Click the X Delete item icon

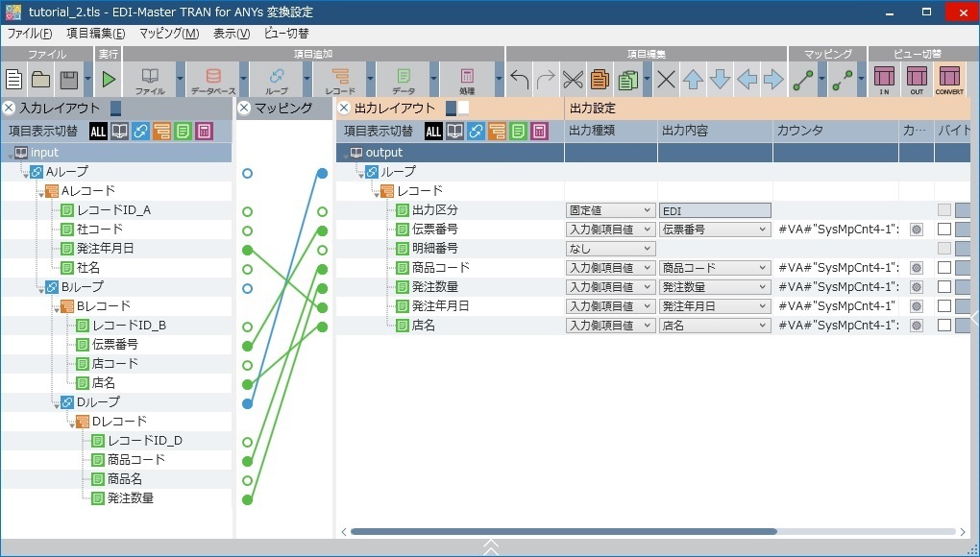666,79
